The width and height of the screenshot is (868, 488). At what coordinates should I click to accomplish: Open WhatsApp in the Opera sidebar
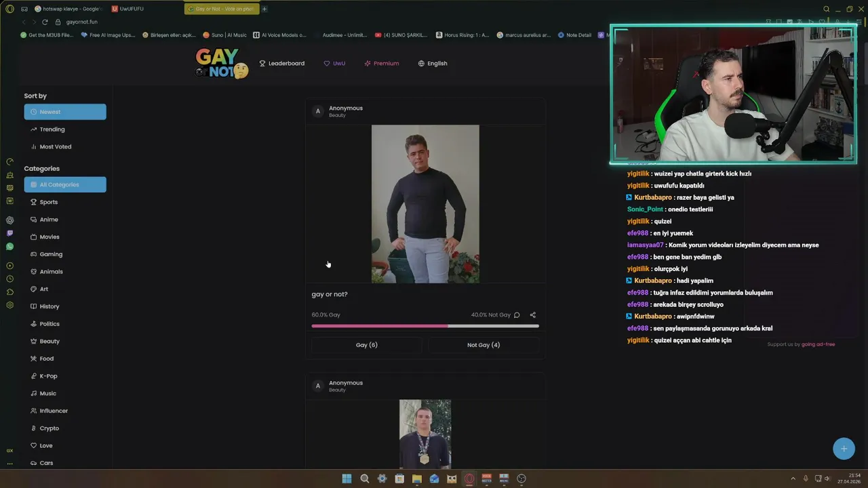pyautogui.click(x=9, y=247)
